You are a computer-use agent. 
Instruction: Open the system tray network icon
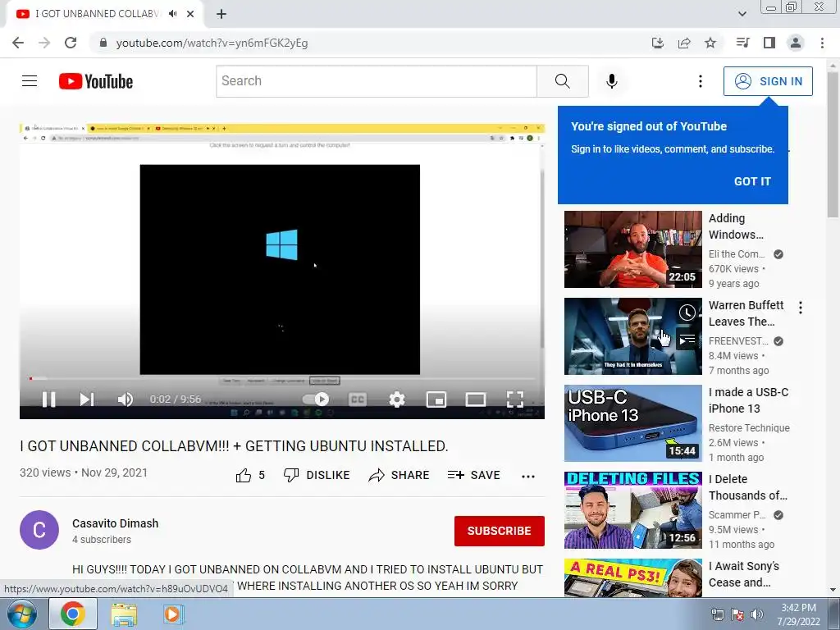pos(717,614)
